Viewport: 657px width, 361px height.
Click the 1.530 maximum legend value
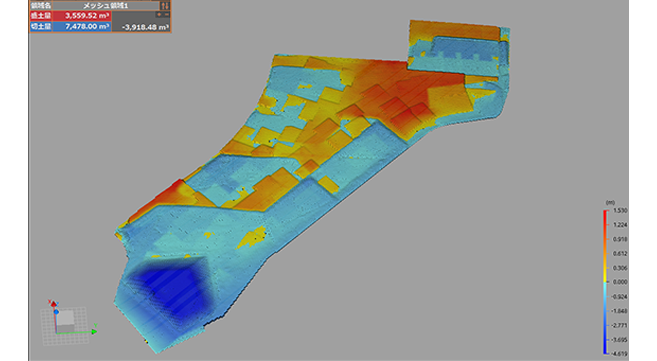point(620,211)
